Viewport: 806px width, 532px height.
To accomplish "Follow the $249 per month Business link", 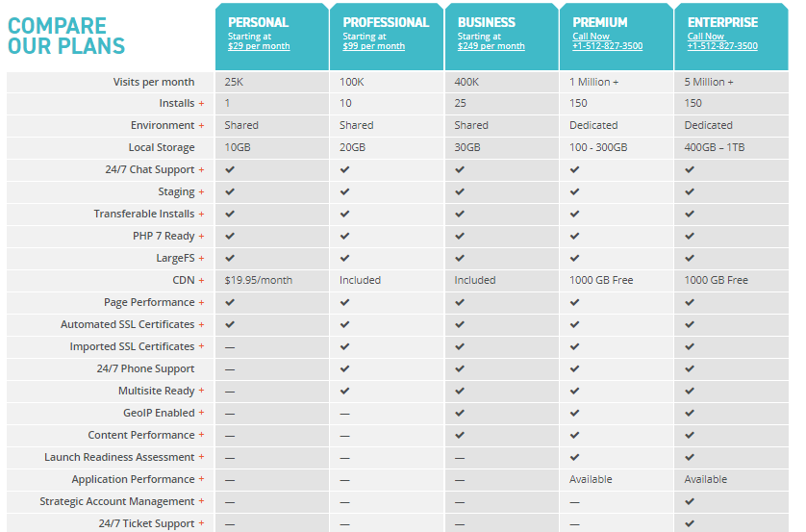I will [x=491, y=46].
